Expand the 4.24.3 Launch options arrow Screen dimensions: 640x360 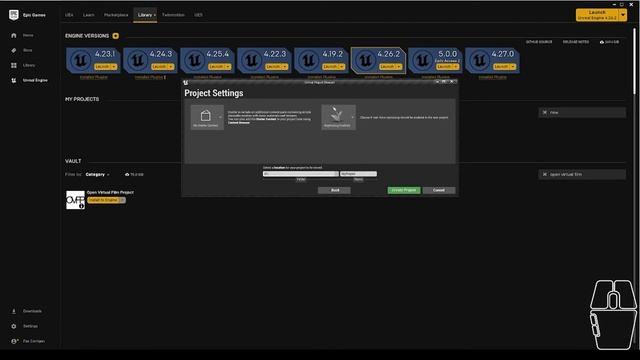[x=171, y=67]
